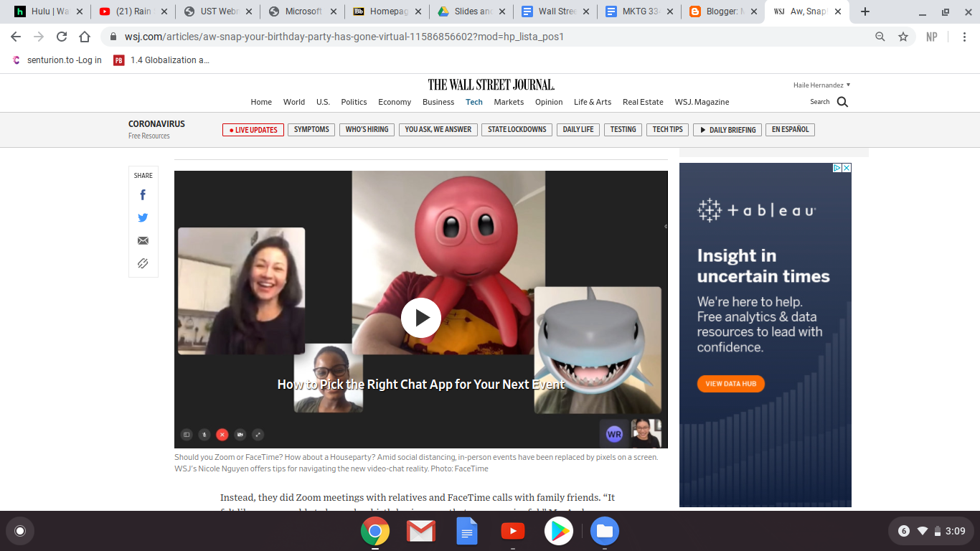980x551 pixels.
Task: Open the Opinion section in navigation
Action: point(549,102)
